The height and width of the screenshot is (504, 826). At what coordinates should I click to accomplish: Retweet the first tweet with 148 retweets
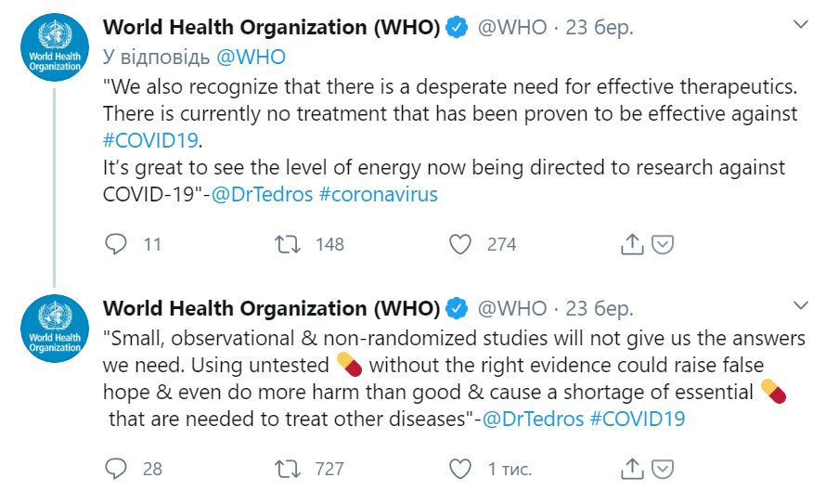click(x=288, y=244)
